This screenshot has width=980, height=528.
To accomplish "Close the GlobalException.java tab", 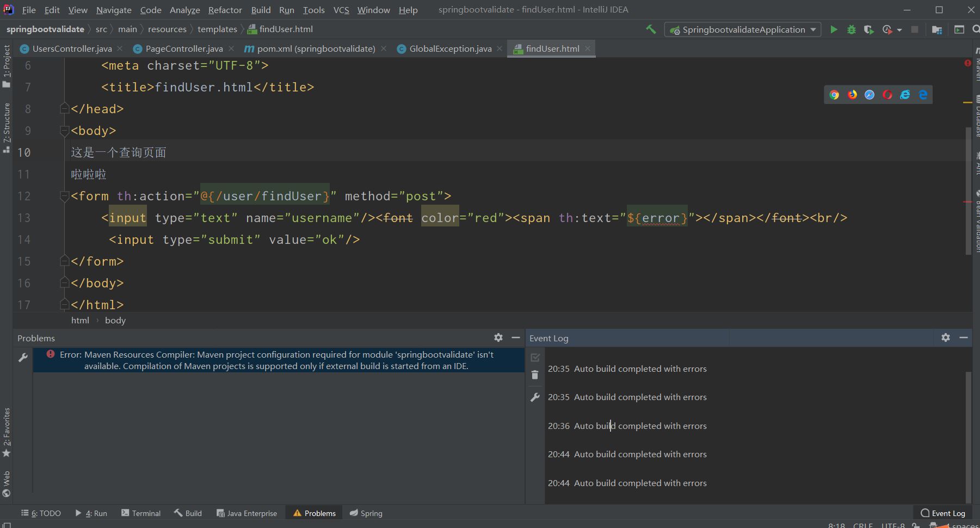I will [x=500, y=48].
